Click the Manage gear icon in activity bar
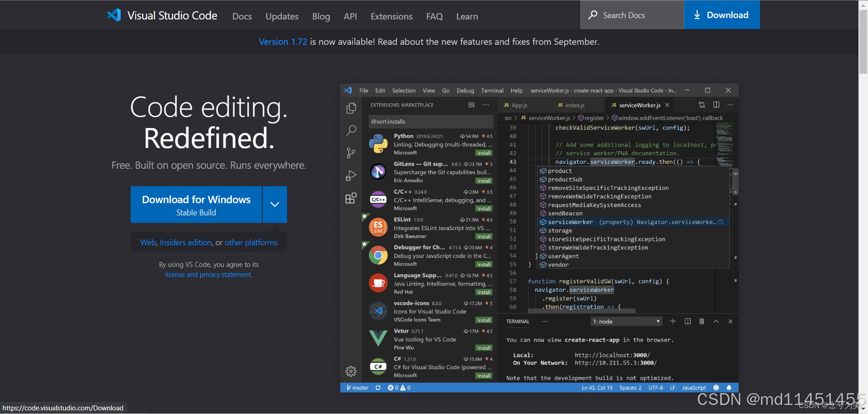868x414 pixels. (351, 371)
